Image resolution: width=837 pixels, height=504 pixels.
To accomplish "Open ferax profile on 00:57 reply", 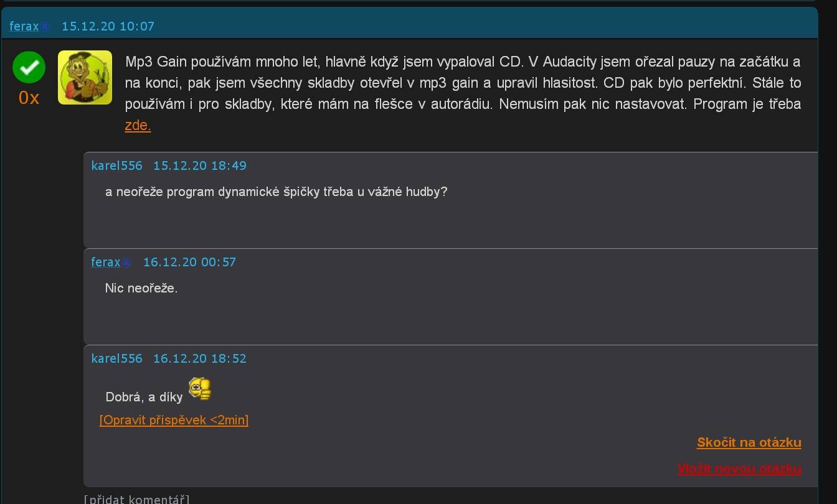I will pyautogui.click(x=106, y=262).
